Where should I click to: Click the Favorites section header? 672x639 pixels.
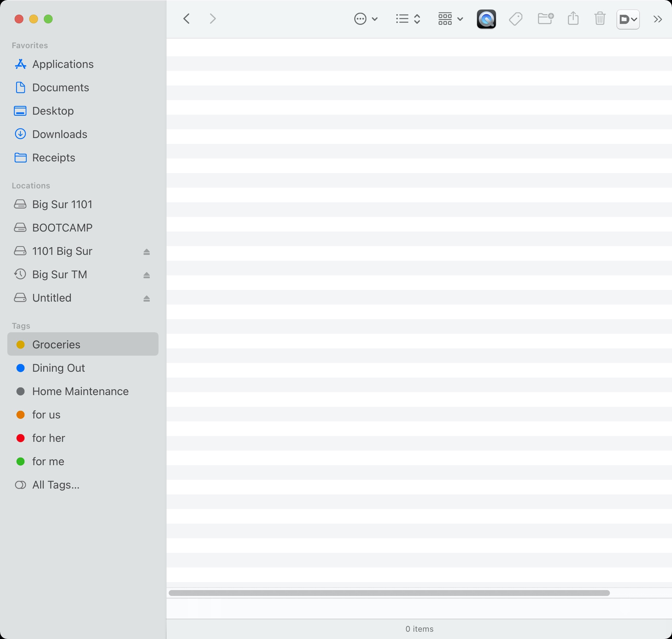coord(30,45)
